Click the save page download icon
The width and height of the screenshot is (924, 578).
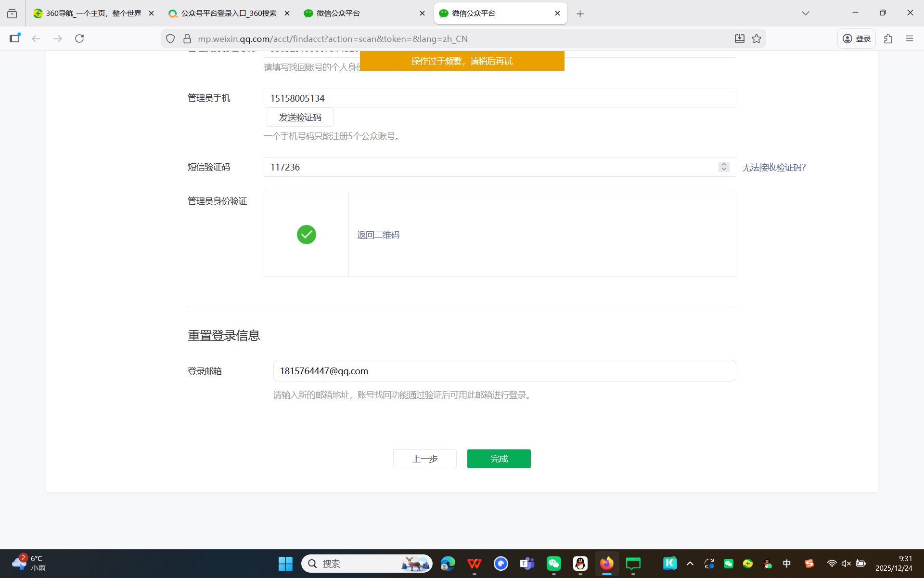pos(740,39)
